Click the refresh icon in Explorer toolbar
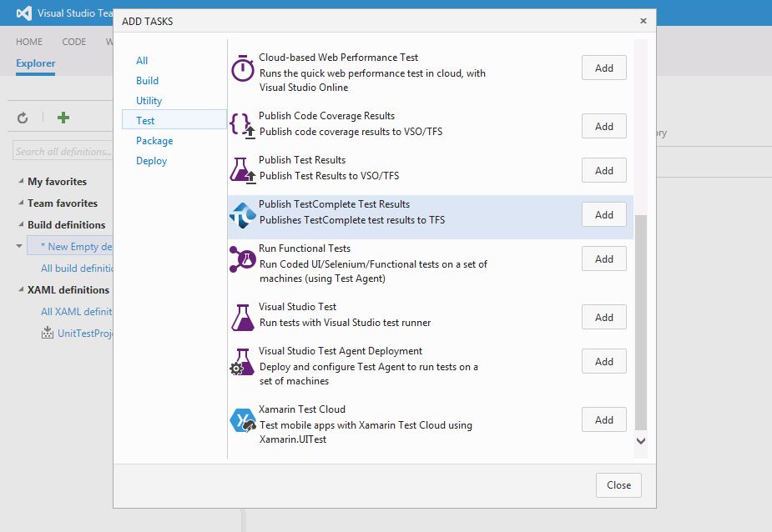Image resolution: width=772 pixels, height=532 pixels. [23, 118]
